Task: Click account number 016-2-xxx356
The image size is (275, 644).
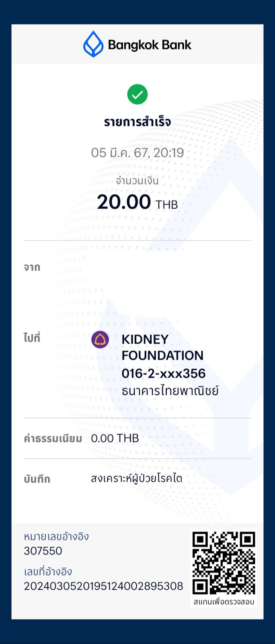Action: (x=164, y=374)
